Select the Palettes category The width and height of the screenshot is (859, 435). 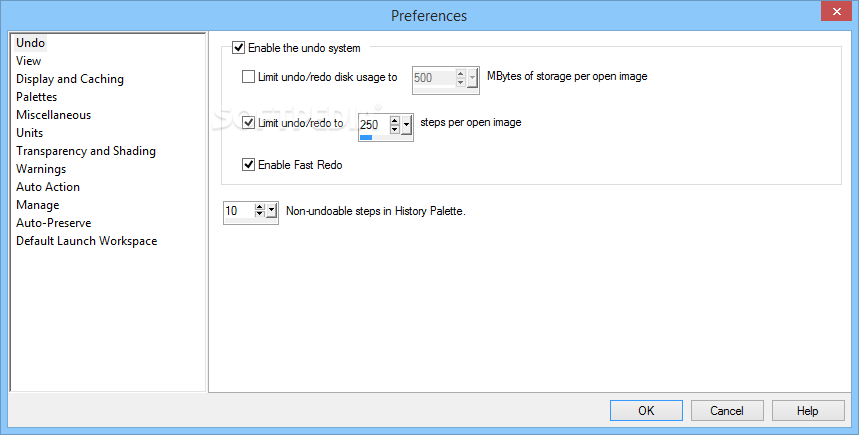point(36,97)
